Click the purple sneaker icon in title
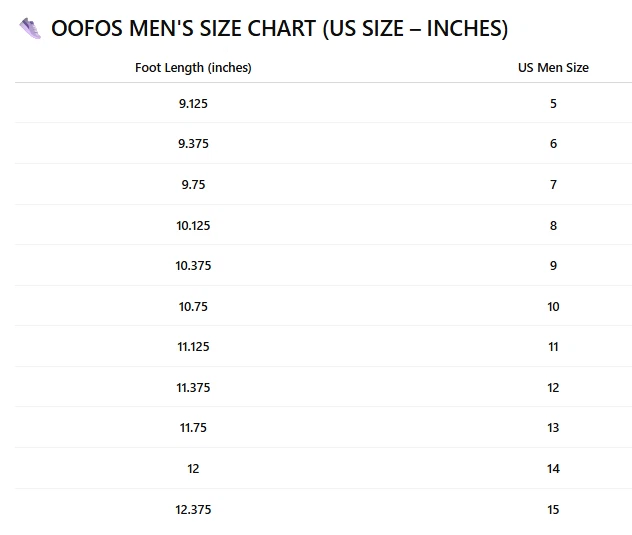Screen dimensions: 632x535 pyautogui.click(x=30, y=29)
